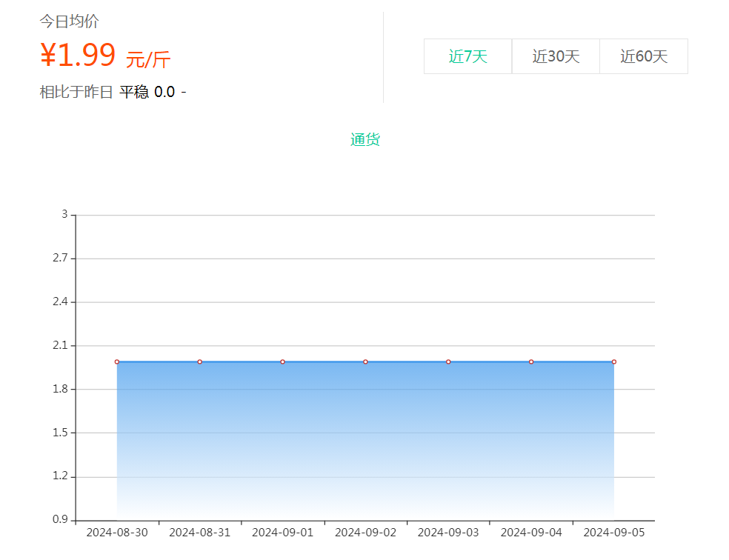This screenshot has width=729, height=560.
Task: Click the ¥1.99 average price value
Action: tap(78, 55)
